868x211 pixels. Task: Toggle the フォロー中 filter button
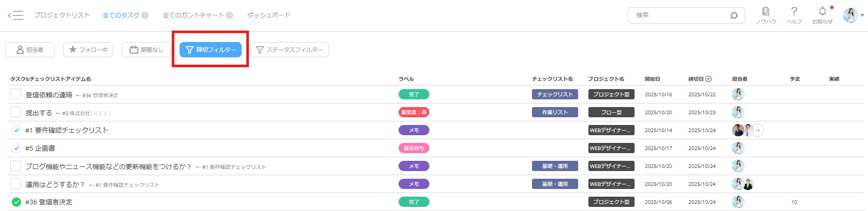[88, 50]
